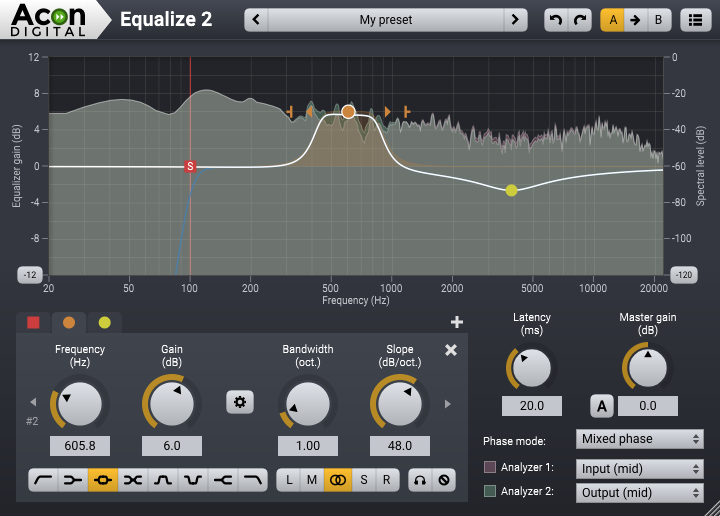This screenshot has width=720, height=516.
Task: Edit the gain value 6.0
Action: point(172,446)
